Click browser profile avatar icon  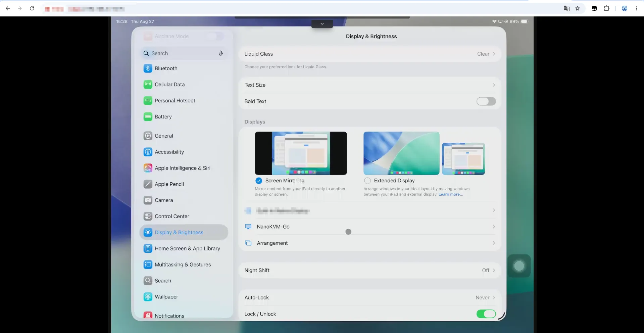[625, 9]
